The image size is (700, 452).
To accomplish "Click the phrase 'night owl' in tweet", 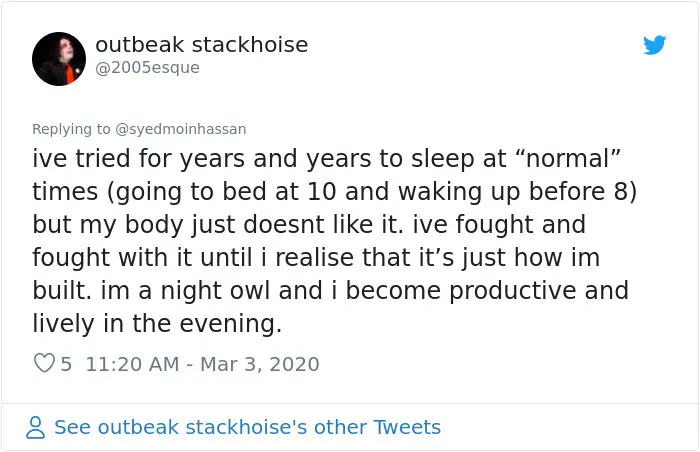I will click(x=215, y=291).
